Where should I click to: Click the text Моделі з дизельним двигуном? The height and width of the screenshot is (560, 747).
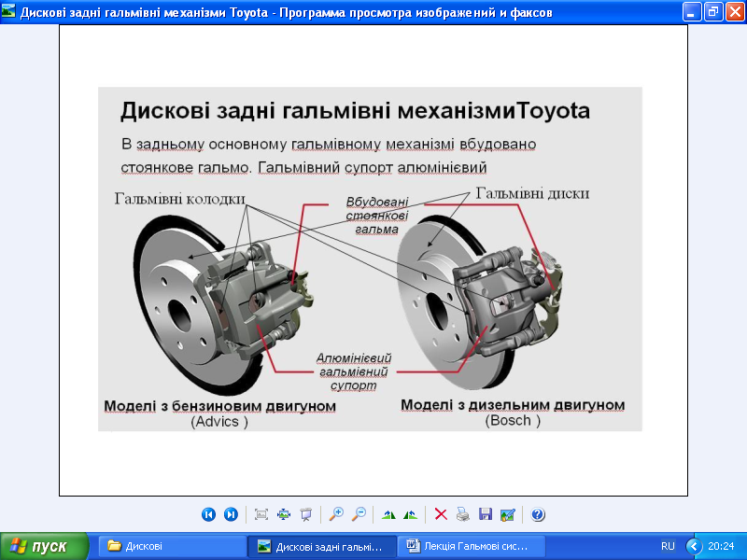(513, 405)
